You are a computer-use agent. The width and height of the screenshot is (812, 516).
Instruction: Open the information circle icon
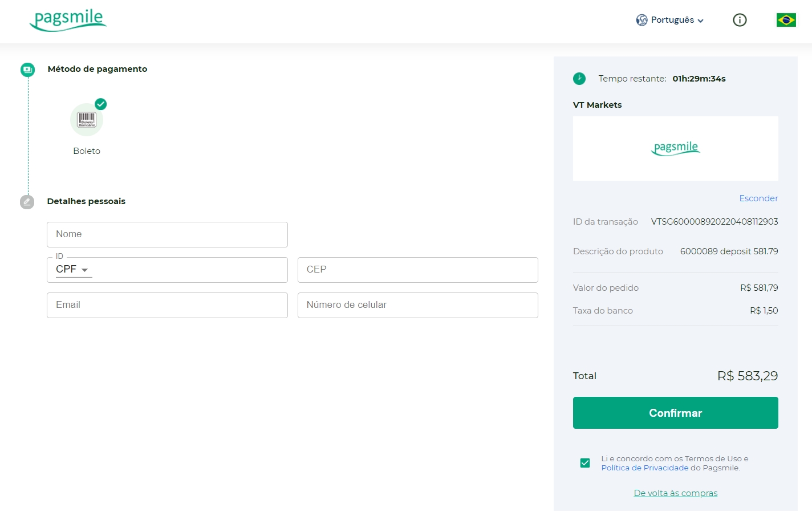pyautogui.click(x=739, y=20)
